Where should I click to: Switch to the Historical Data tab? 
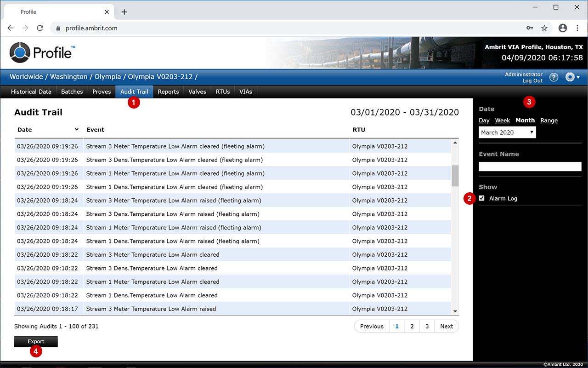coord(31,92)
